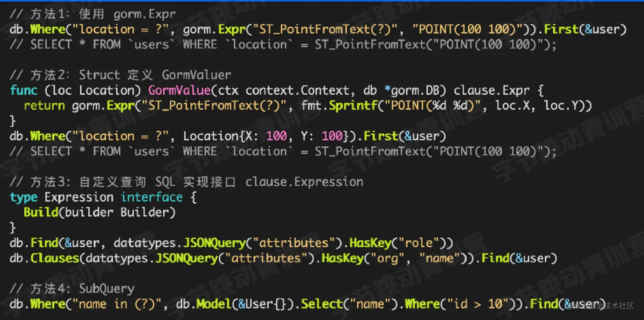Click the "type" keyword
644x320 pixels.
coord(23,197)
